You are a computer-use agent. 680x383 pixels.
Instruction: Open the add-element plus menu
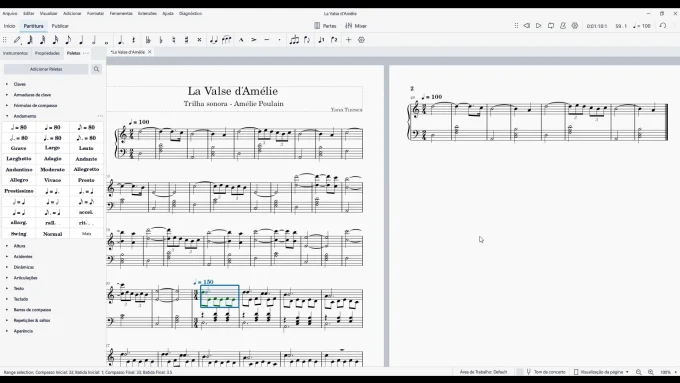348,40
